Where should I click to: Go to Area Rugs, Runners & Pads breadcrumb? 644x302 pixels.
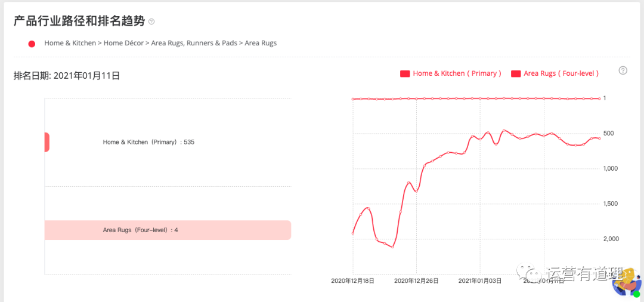pyautogui.click(x=194, y=43)
